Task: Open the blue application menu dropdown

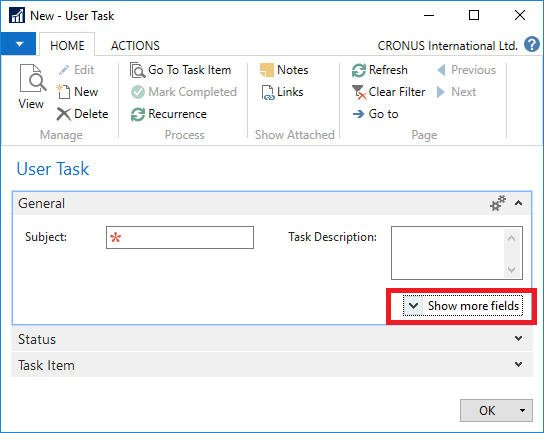Action: 18,44
